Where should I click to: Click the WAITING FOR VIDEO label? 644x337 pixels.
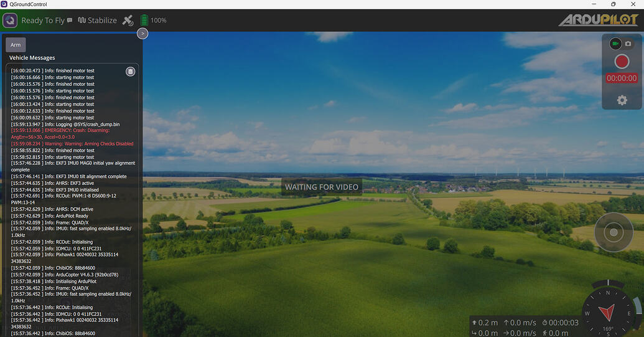point(322,187)
